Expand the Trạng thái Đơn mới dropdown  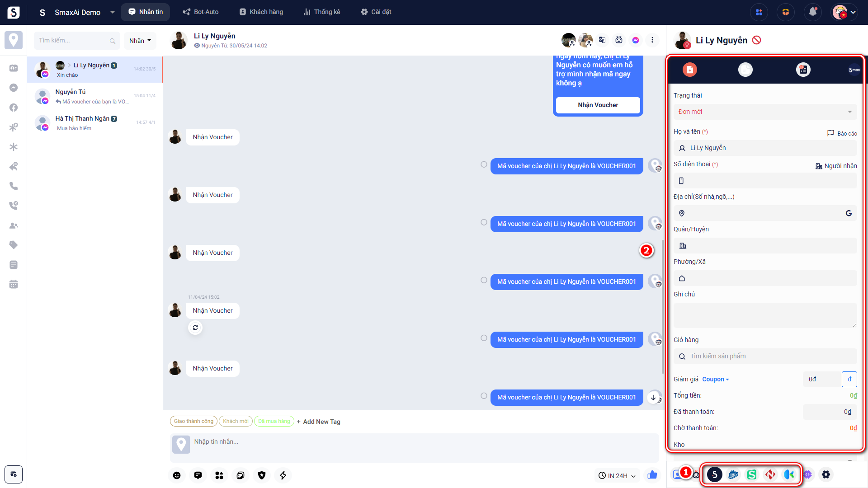click(765, 112)
